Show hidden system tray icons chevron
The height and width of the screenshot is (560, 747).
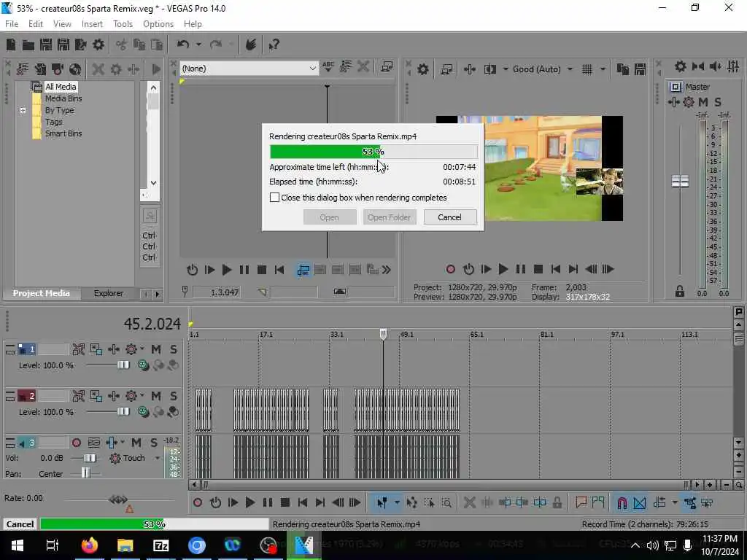coord(635,545)
